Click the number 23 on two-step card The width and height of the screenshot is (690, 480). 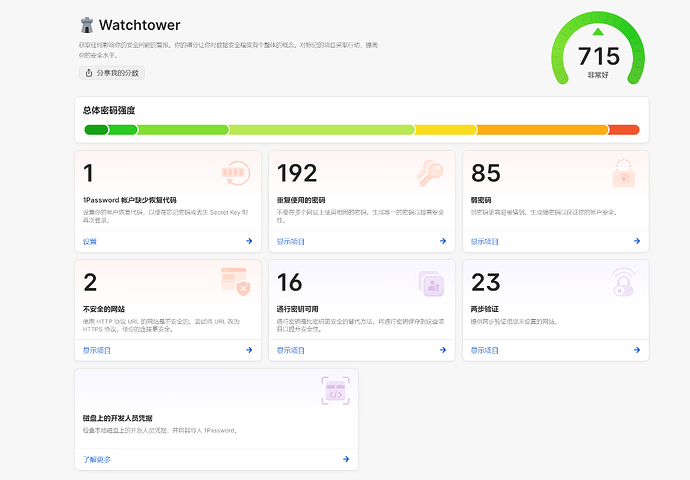click(486, 282)
